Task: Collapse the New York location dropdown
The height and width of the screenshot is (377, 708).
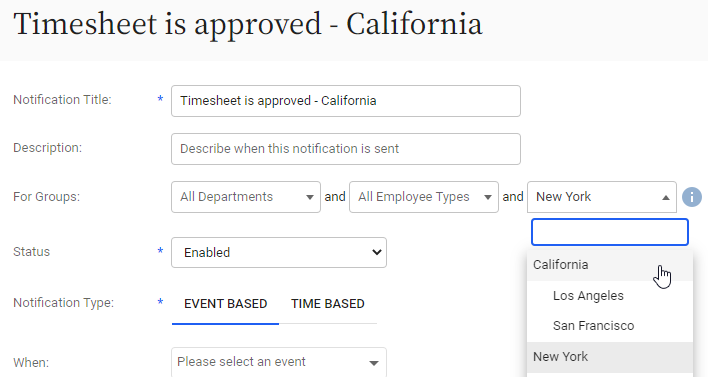Action: click(x=601, y=197)
